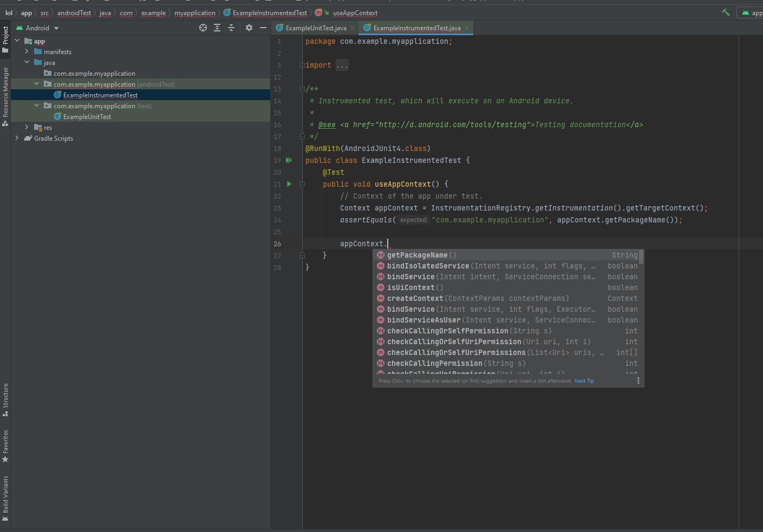Switch to ExampleUnitTest.java tab
The height and width of the screenshot is (532, 763).
click(x=316, y=28)
